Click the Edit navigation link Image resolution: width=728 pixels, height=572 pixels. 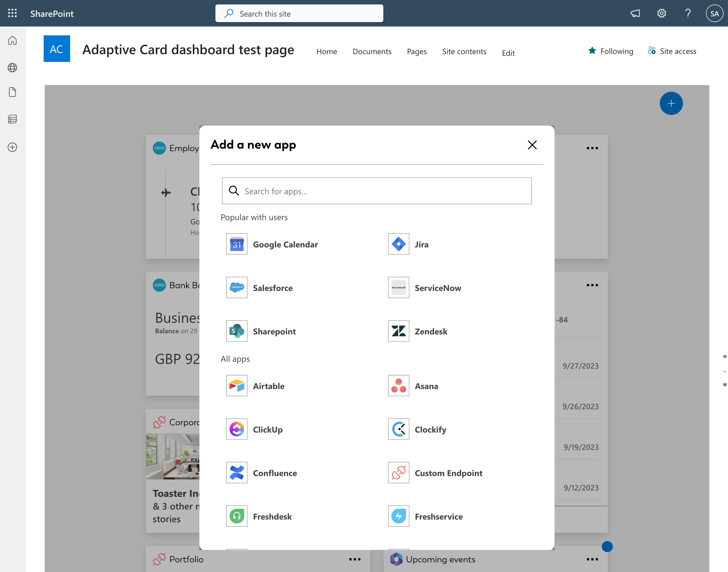(508, 53)
